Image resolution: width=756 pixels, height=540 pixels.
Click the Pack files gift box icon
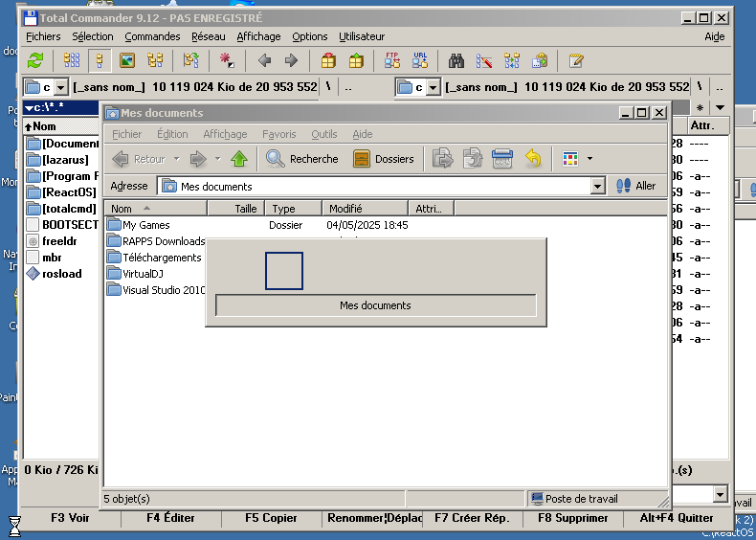(328, 60)
